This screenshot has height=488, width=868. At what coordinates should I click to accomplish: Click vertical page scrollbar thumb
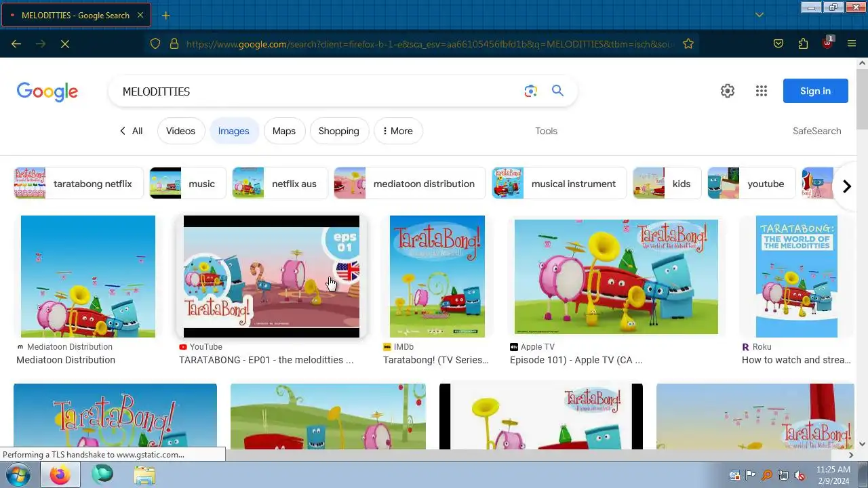click(862, 98)
